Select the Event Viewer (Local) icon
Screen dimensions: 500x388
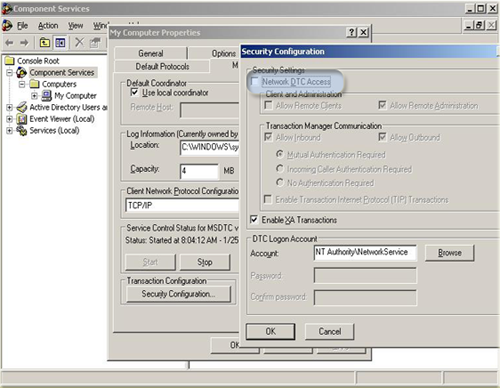(x=22, y=119)
